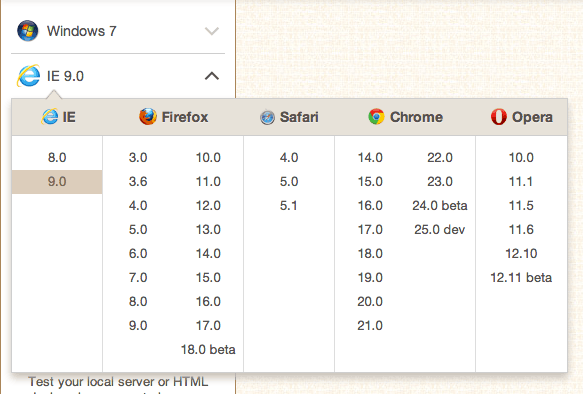Click 'Test your local server or HTML' text

pyautogui.click(x=118, y=382)
